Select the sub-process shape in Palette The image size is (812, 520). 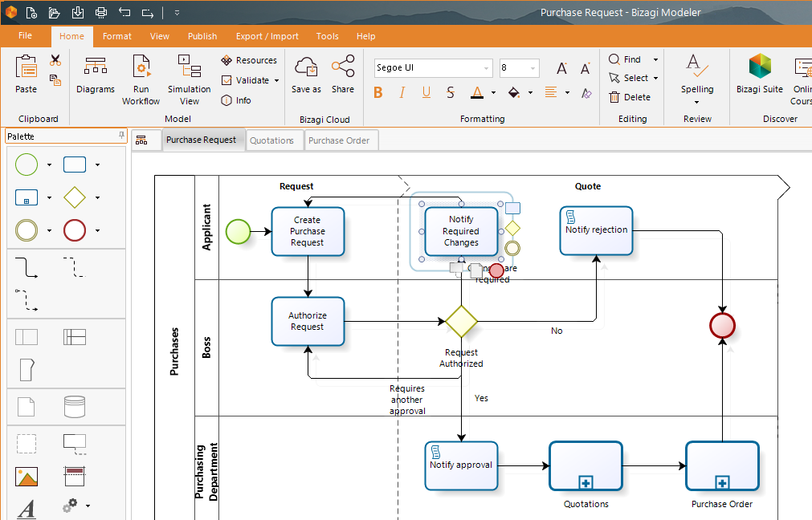pos(27,197)
